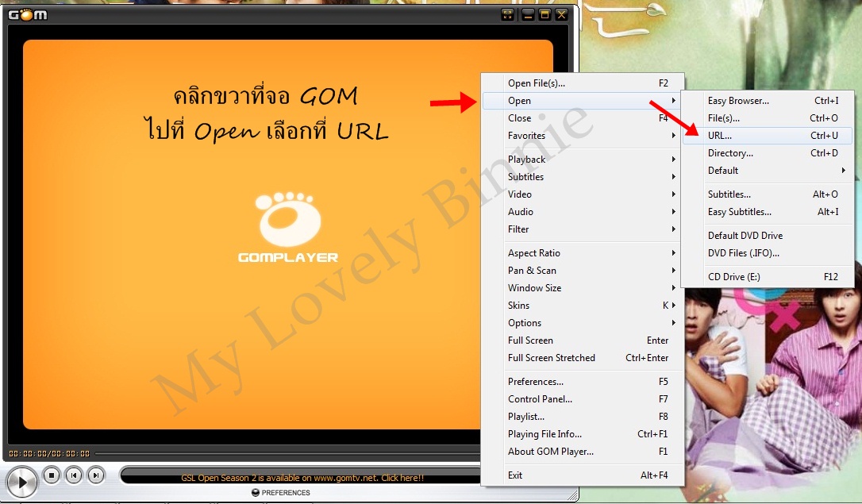Expand the Pan & Scan submenu

click(x=583, y=271)
